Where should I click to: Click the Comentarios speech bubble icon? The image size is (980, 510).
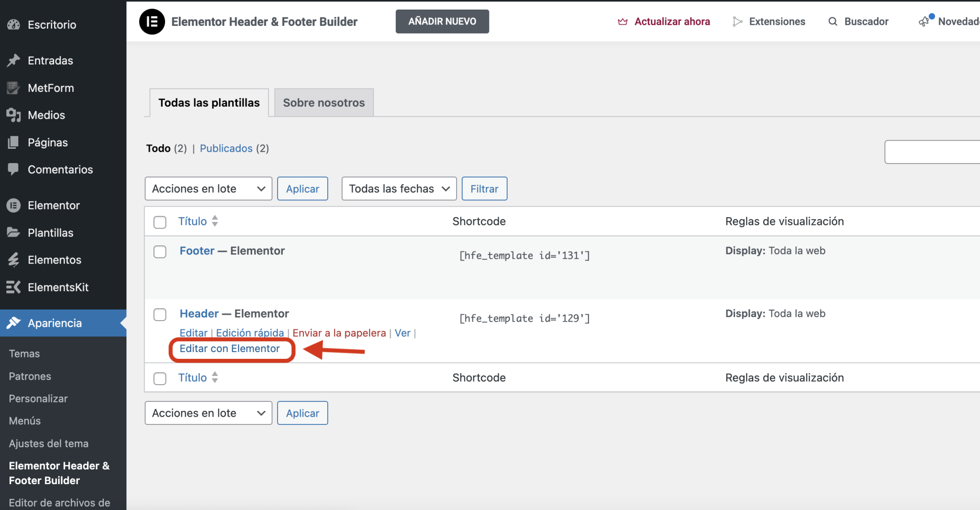click(x=13, y=169)
